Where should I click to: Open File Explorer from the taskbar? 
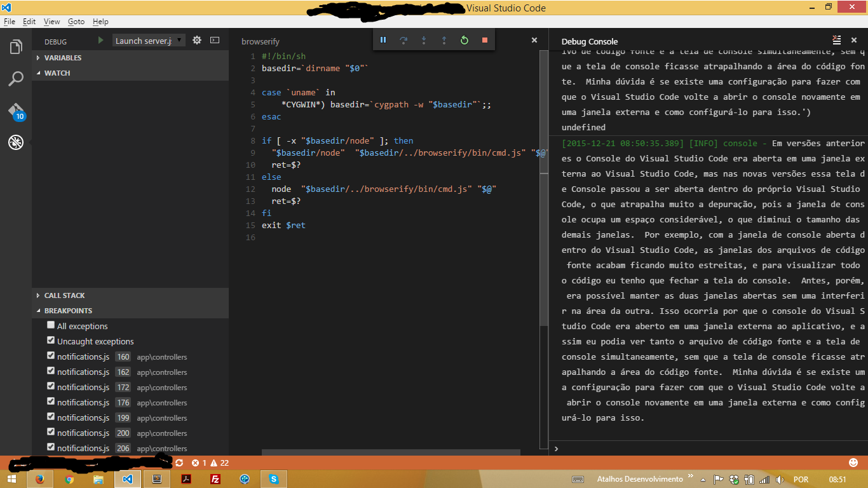point(98,479)
